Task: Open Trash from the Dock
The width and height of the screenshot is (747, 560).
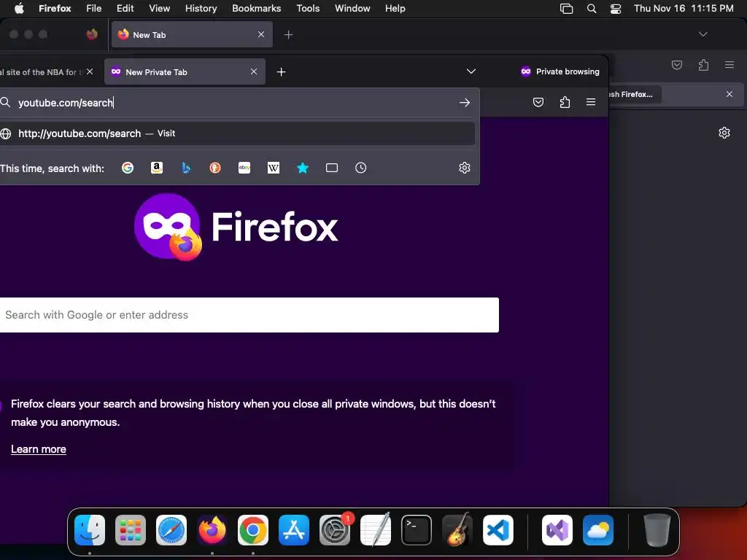Action: click(657, 530)
